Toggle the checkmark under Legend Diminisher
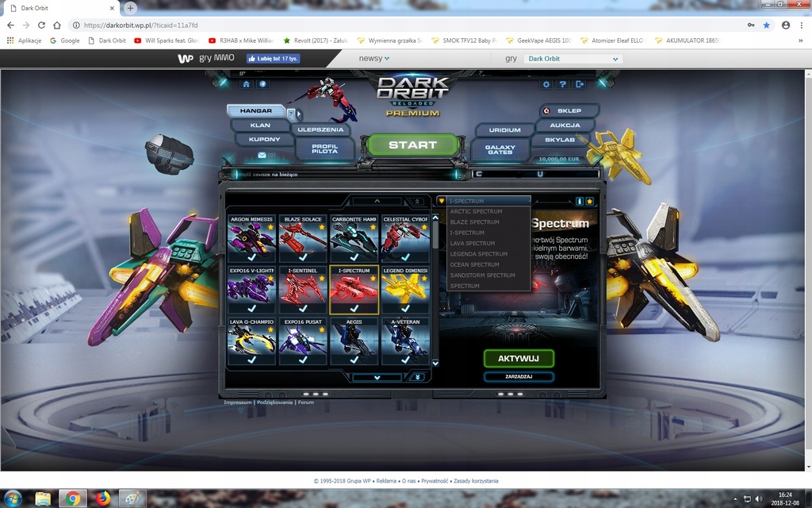Screen dimensions: 812x508 click(405, 309)
